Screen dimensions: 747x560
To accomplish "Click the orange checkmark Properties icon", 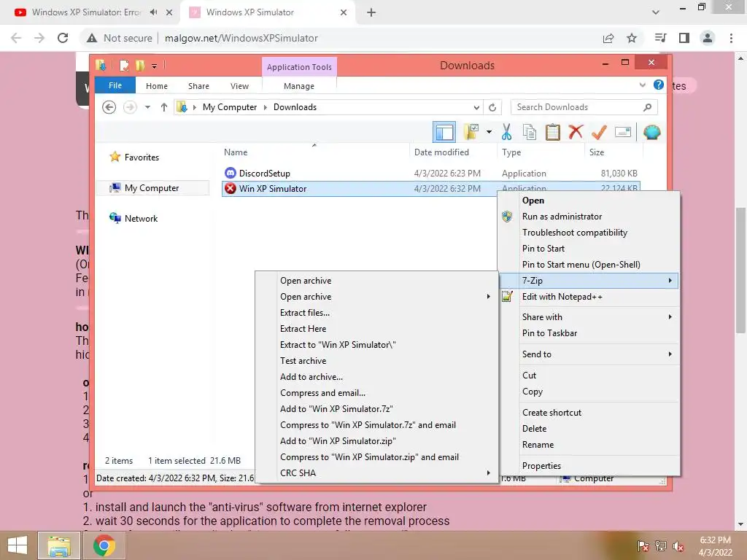I will click(599, 132).
